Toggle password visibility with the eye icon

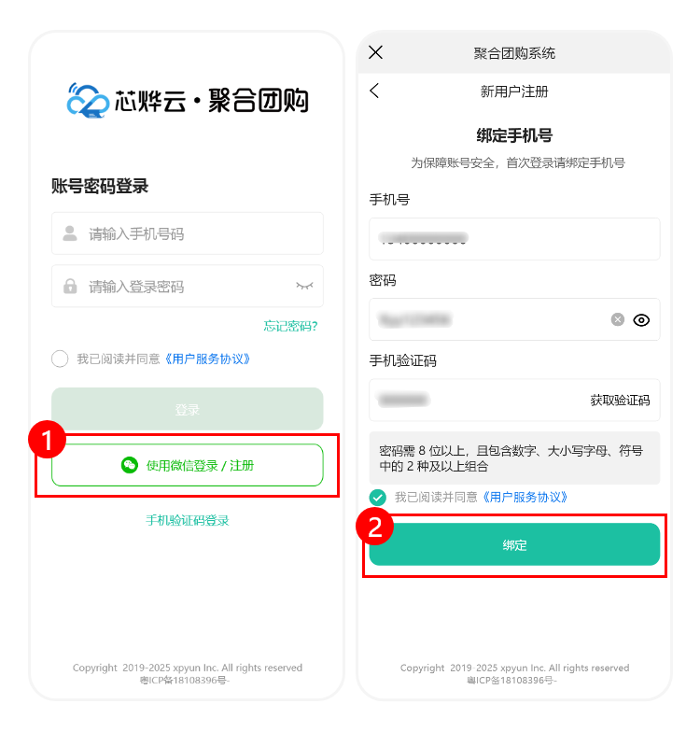coord(640,319)
